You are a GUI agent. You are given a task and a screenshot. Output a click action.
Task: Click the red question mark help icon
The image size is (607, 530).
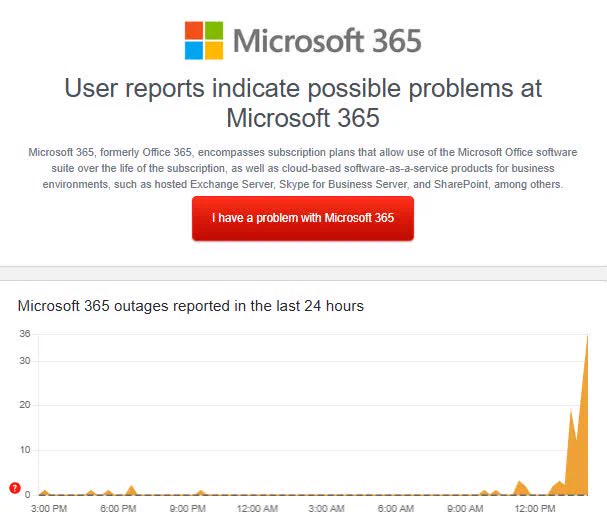click(x=15, y=488)
